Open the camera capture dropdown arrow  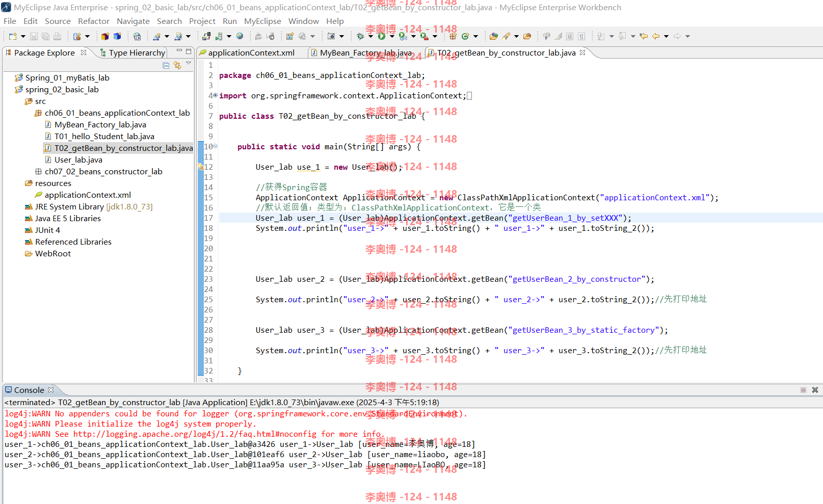point(341,36)
